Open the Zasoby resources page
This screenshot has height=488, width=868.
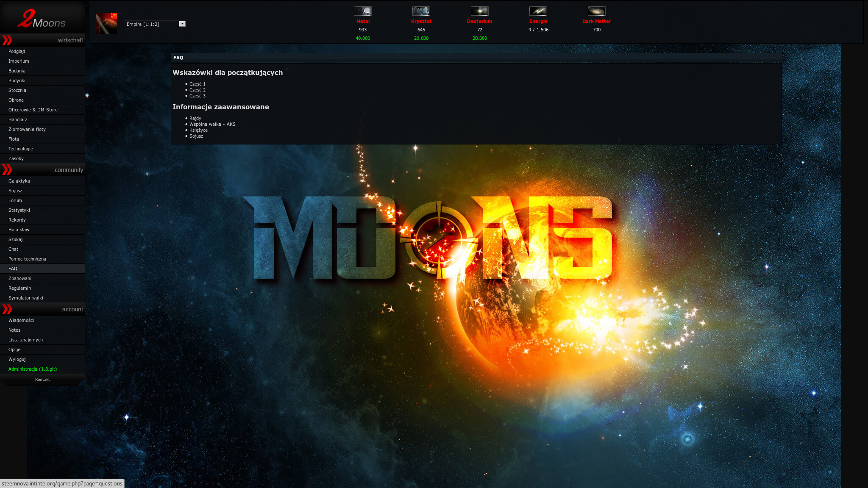pyautogui.click(x=42, y=158)
